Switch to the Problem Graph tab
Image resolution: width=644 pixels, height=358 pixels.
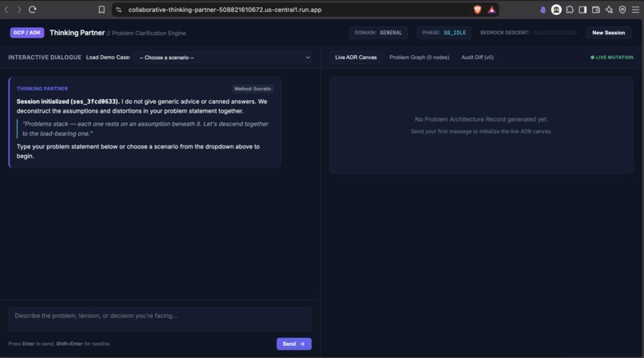pos(419,57)
